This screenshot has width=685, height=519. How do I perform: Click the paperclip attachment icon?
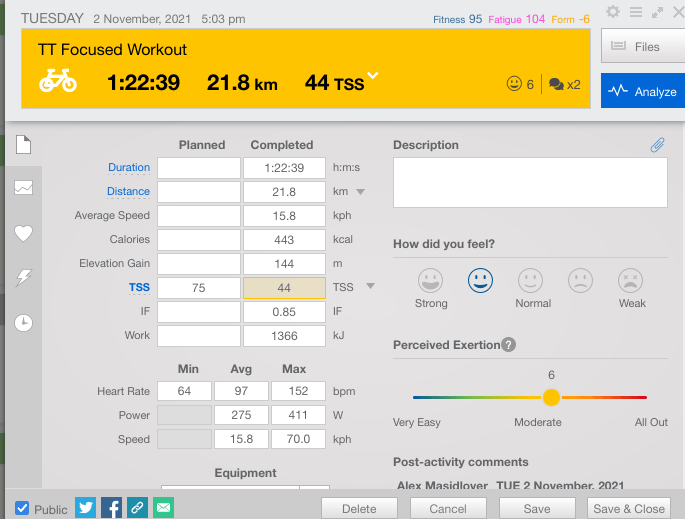657,146
